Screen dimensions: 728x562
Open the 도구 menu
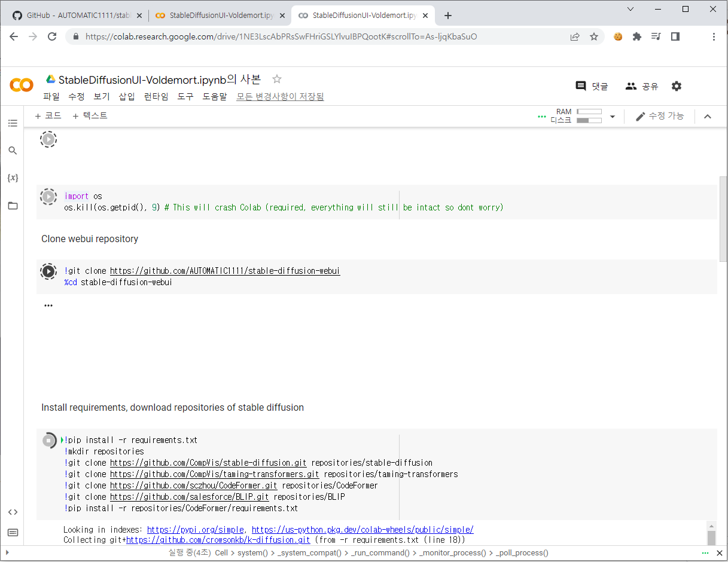click(185, 96)
